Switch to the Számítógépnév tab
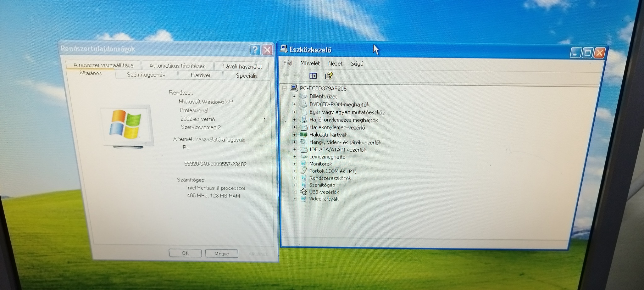This screenshot has height=290, width=644. [146, 75]
